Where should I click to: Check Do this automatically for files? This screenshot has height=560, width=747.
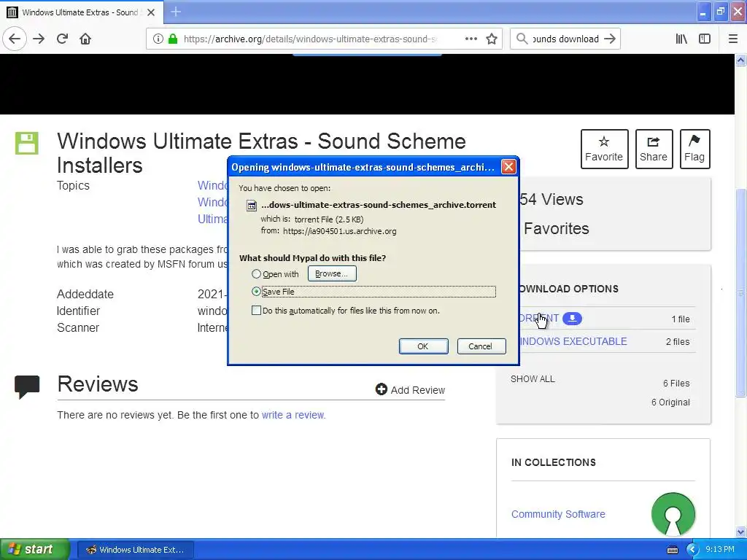(256, 311)
